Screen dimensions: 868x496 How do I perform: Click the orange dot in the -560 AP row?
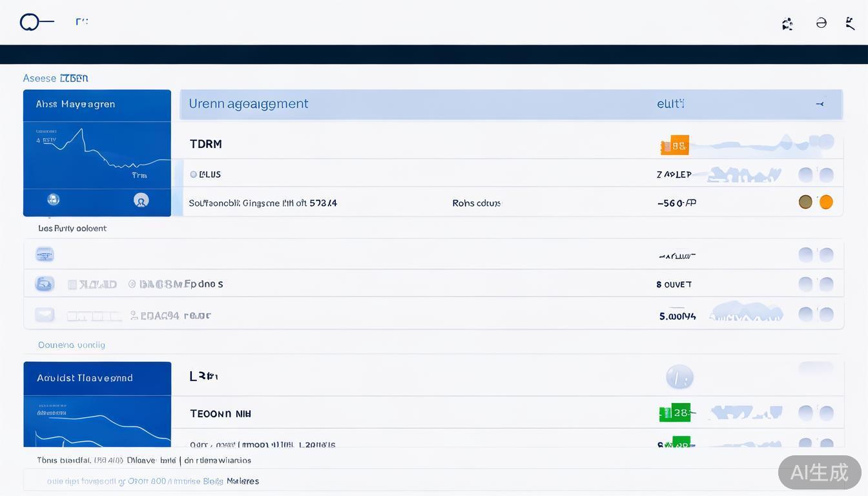[x=826, y=202]
